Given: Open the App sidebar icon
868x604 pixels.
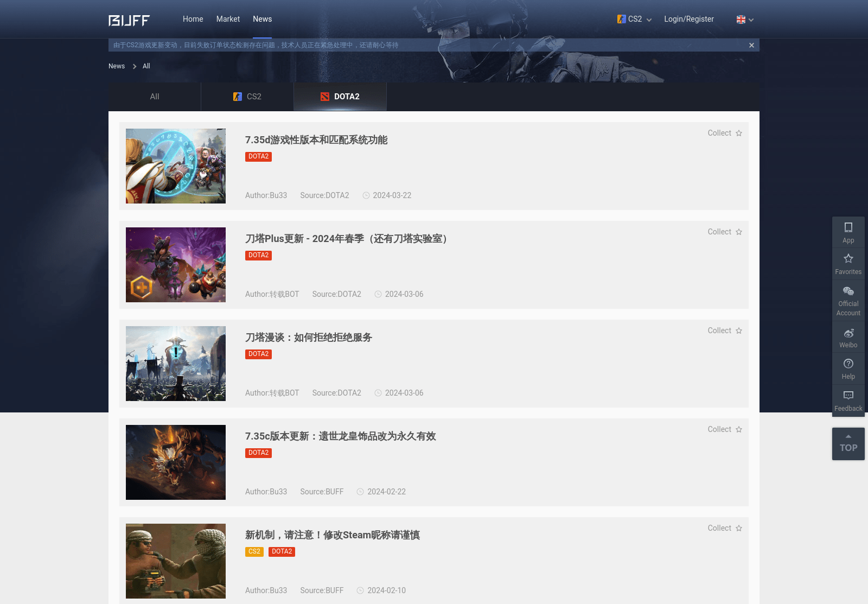Looking at the screenshot, I should (x=848, y=232).
